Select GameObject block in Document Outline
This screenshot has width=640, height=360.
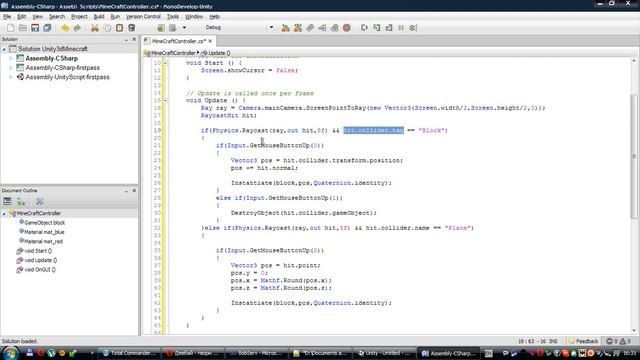point(44,223)
